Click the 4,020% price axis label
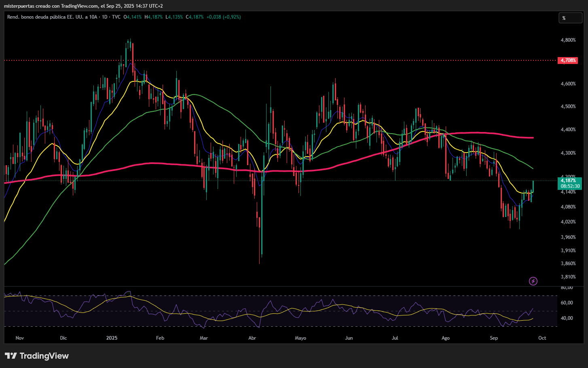Screen dimensions: 588x368 (568, 222)
